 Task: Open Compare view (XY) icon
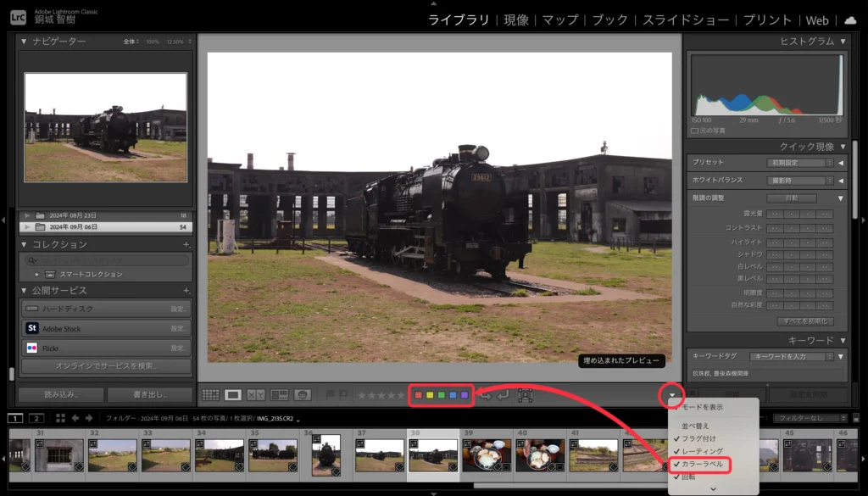256,395
